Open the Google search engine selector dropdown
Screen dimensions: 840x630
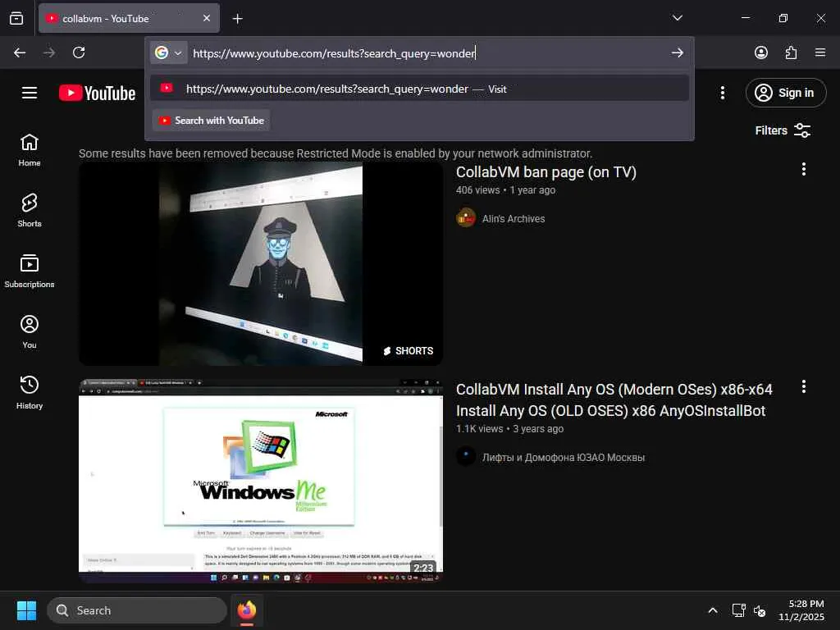tap(168, 52)
